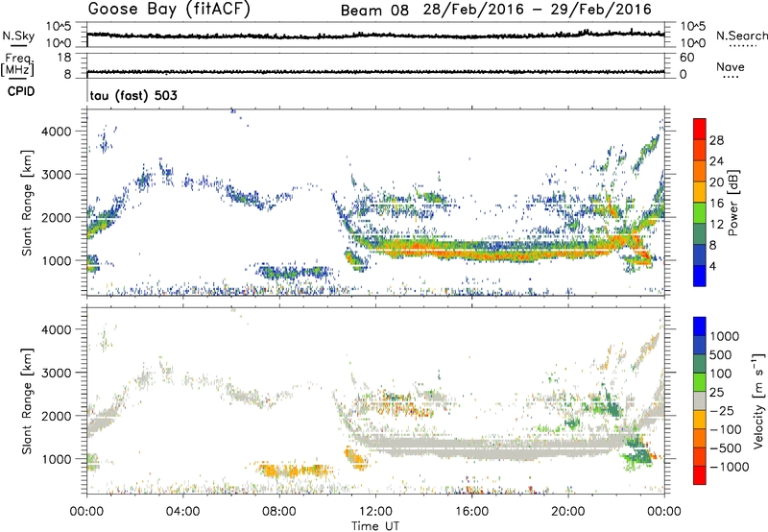
Task: Click the '4000' tick of the power panel
Action: [57, 132]
